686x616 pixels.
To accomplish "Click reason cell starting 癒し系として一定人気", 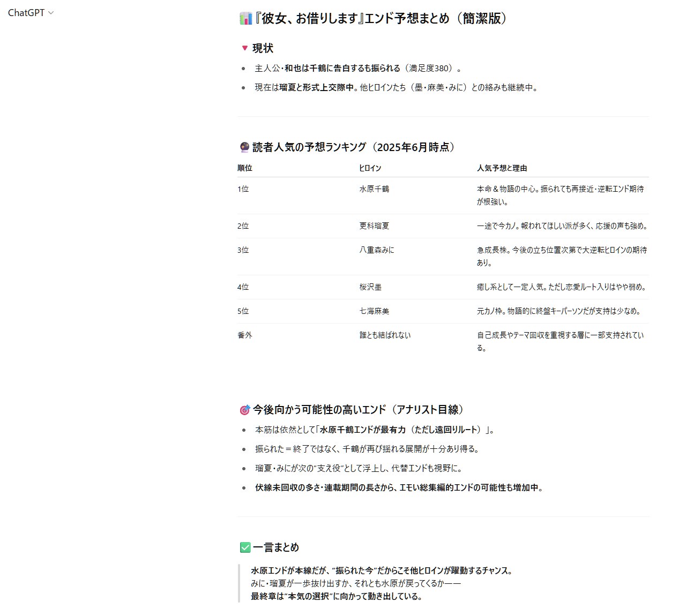I will coord(562,287).
